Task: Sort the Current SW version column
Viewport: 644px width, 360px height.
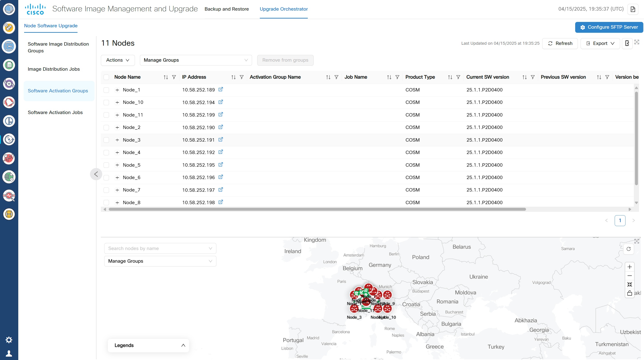Action: (524, 77)
